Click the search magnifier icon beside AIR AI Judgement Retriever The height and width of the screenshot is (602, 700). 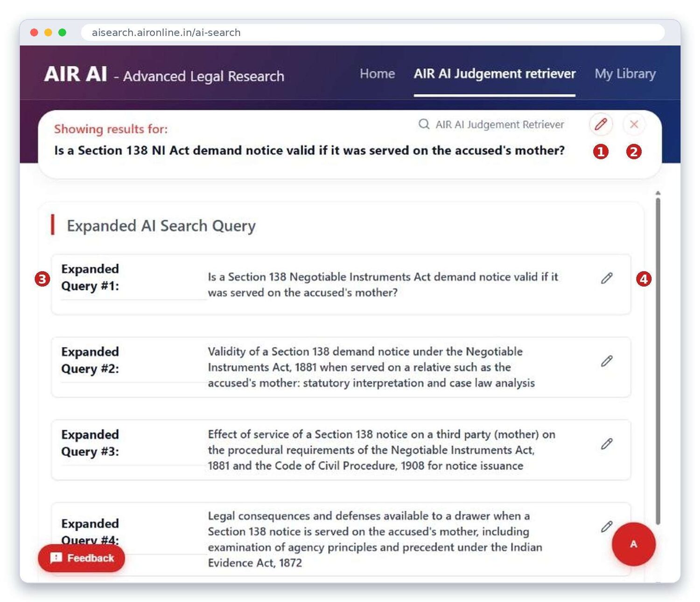424,124
